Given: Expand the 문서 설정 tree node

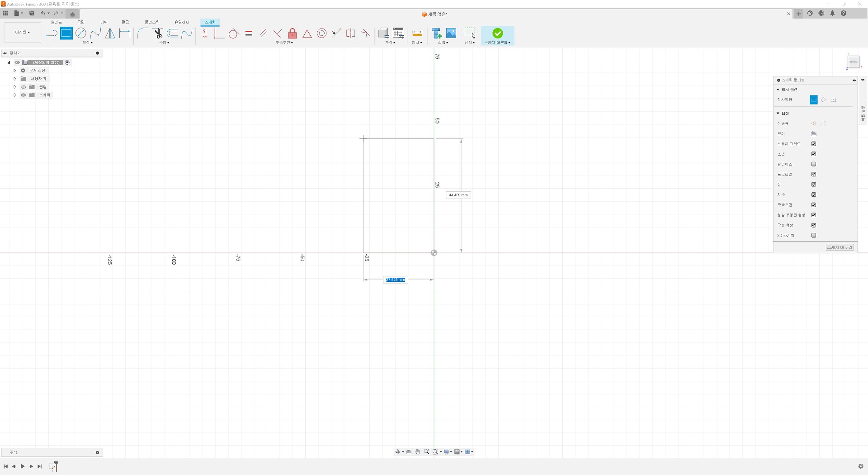Looking at the screenshot, I should tap(14, 71).
